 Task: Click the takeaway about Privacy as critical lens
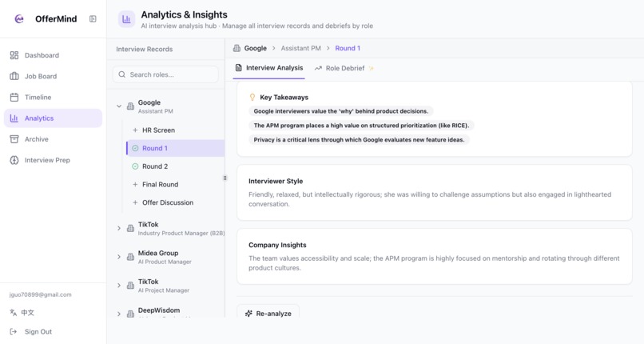(359, 140)
